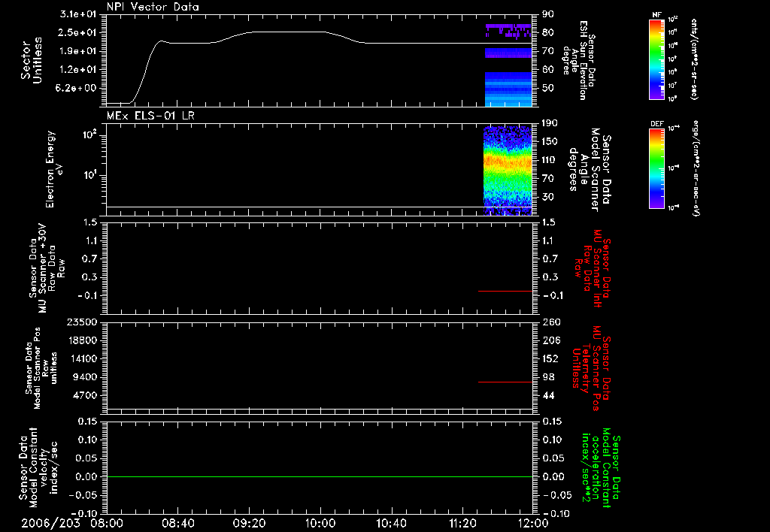Screen dimensions: 770x532
Task: Click the '260' telemetry tick value
Action: [x=551, y=322]
